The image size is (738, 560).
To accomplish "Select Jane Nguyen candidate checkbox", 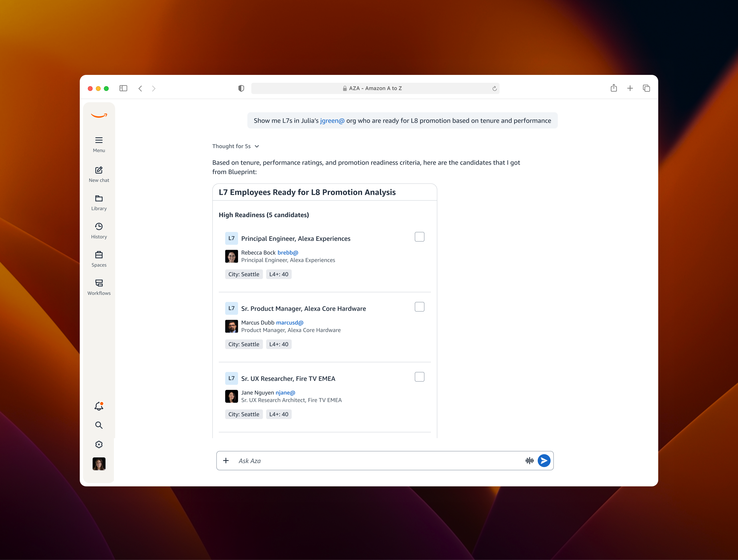I will (x=419, y=377).
